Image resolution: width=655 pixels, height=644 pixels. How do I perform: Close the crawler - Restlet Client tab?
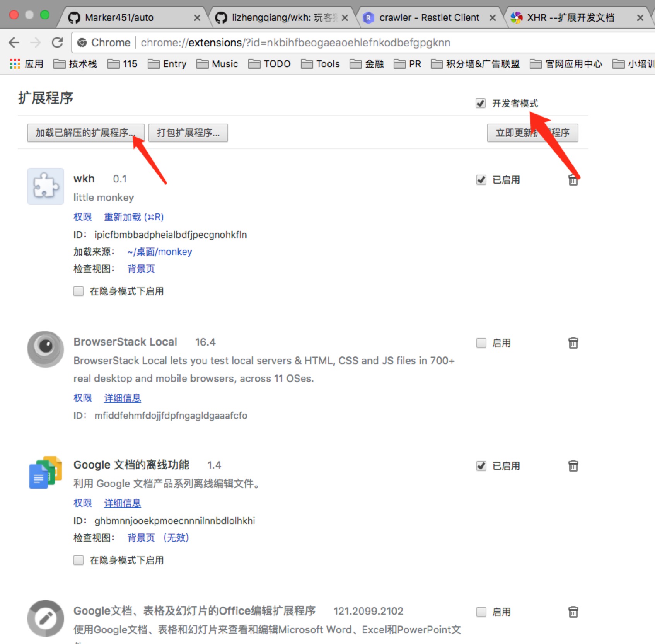(492, 18)
